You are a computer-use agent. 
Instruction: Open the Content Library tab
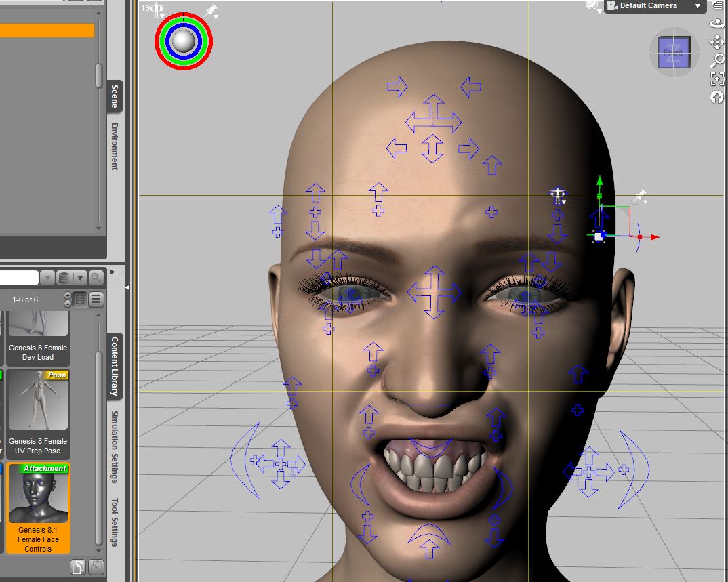click(x=115, y=366)
